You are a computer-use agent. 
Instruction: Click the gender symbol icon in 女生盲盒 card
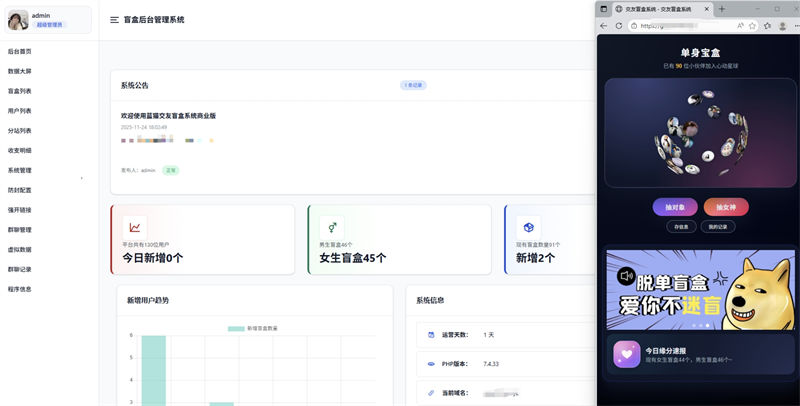click(331, 226)
